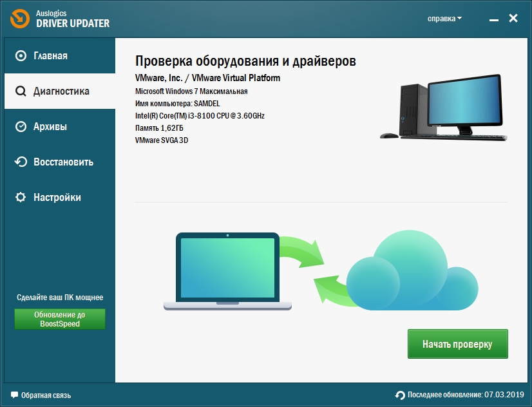The width and height of the screenshot is (532, 407).
Task: Click the Главная home icon
Action: pyautogui.click(x=20, y=55)
